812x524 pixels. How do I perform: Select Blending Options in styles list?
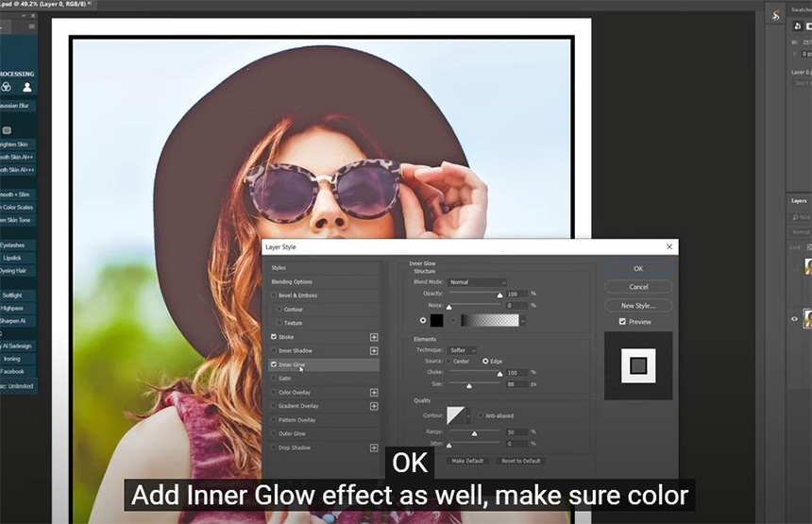292,282
